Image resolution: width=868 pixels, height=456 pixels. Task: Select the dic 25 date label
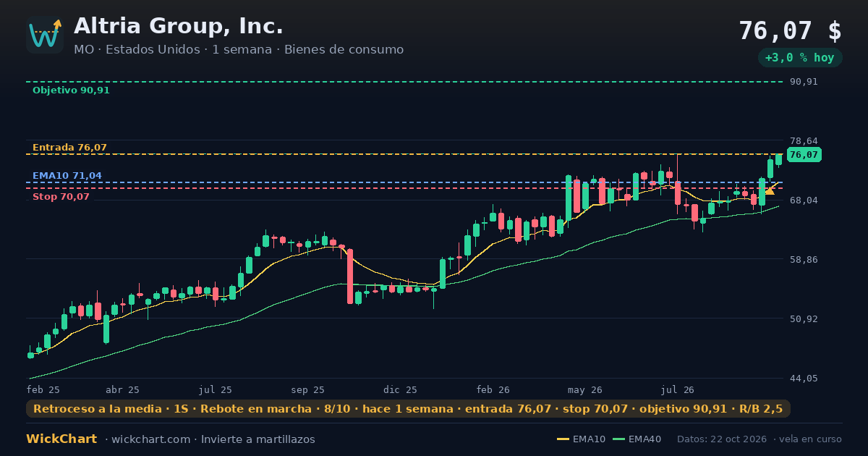point(401,390)
